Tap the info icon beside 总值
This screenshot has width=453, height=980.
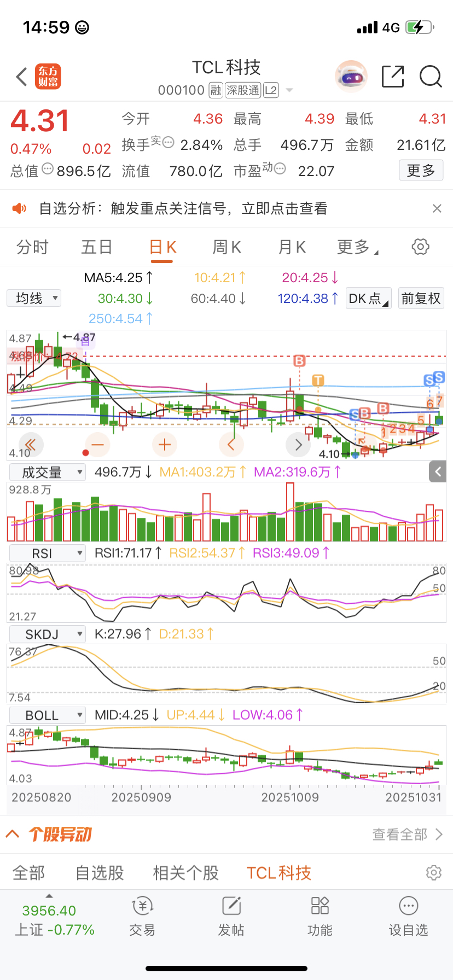point(48,168)
